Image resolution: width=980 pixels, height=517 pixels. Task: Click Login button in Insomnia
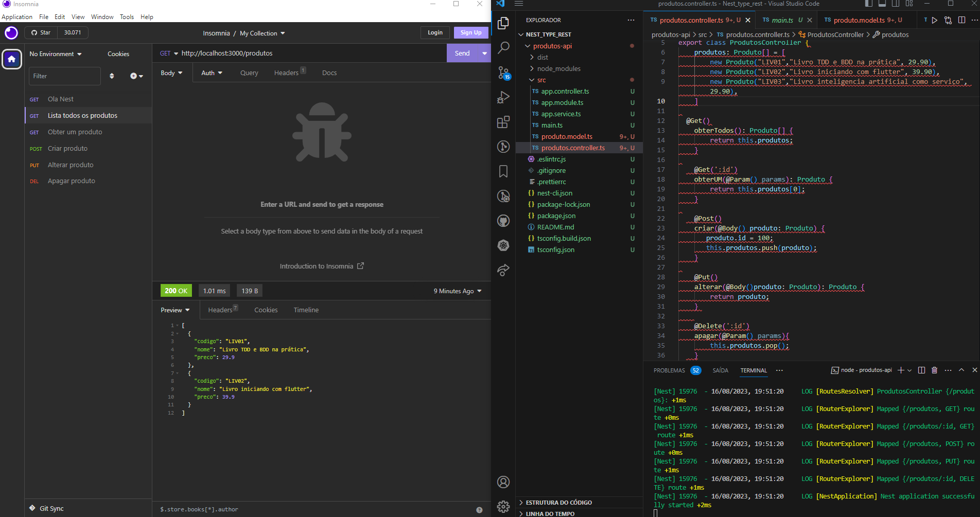tap(435, 32)
